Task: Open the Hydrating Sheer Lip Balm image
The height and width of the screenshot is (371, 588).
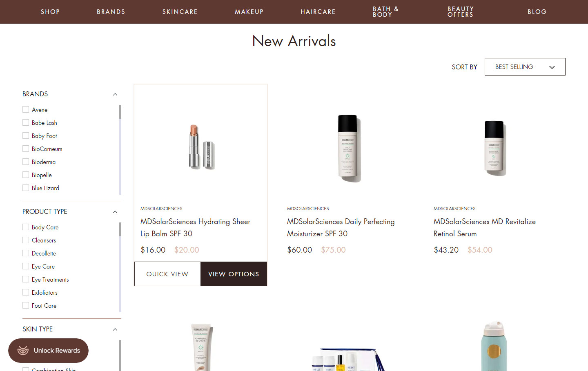Action: click(201, 147)
